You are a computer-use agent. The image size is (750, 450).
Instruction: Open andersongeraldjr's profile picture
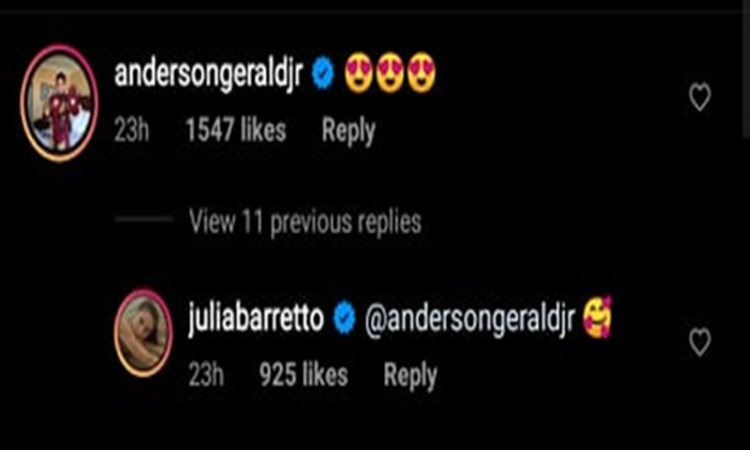[x=59, y=103]
